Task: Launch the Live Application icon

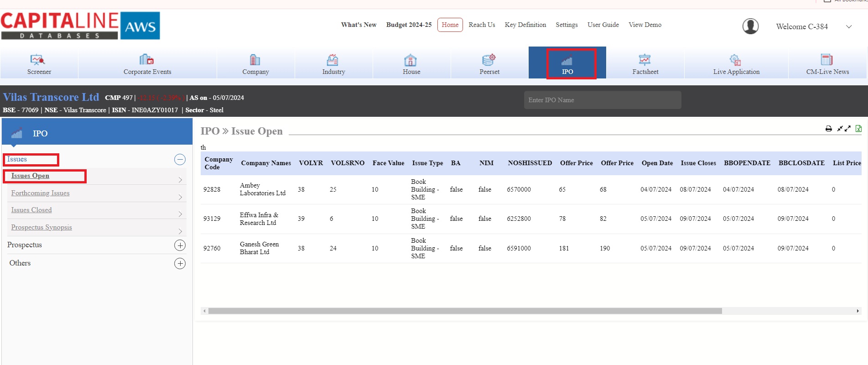Action: click(736, 60)
